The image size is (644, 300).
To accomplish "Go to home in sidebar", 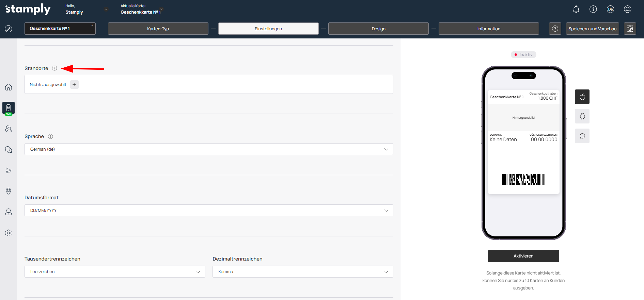I will point(9,87).
